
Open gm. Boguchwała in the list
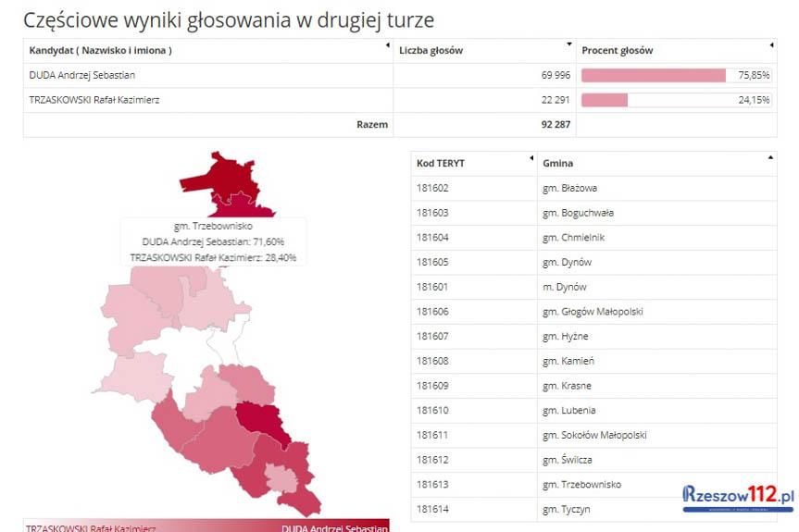coord(578,213)
